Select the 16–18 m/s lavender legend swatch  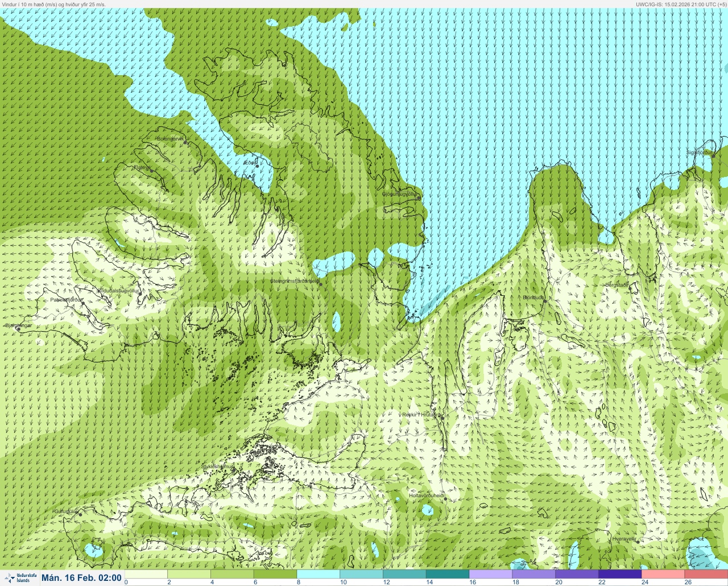(x=491, y=574)
